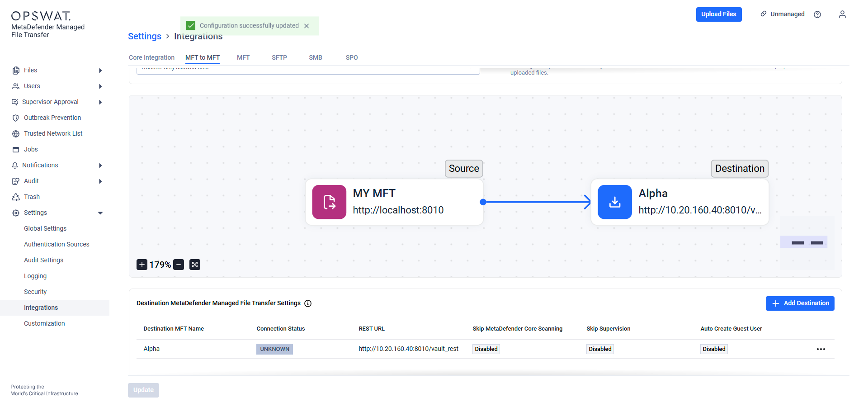Click the Settings breadcrumb link
This screenshot has height=412, width=868.
click(145, 36)
